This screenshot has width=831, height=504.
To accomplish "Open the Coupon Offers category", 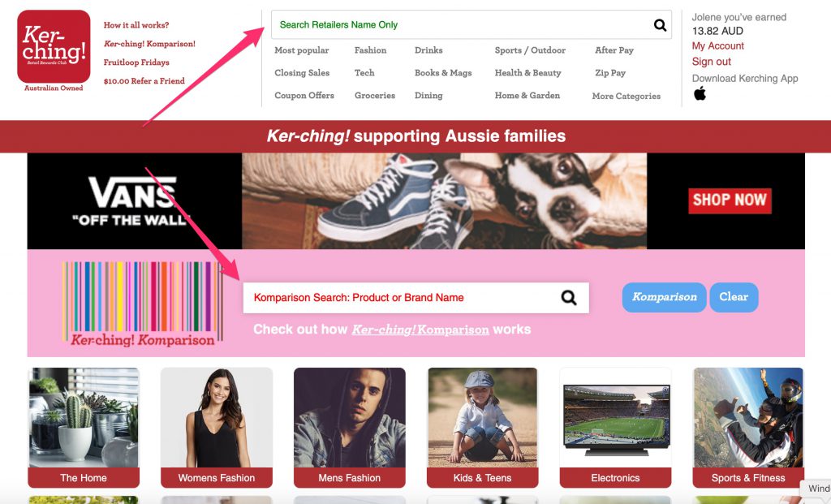I will click(304, 96).
